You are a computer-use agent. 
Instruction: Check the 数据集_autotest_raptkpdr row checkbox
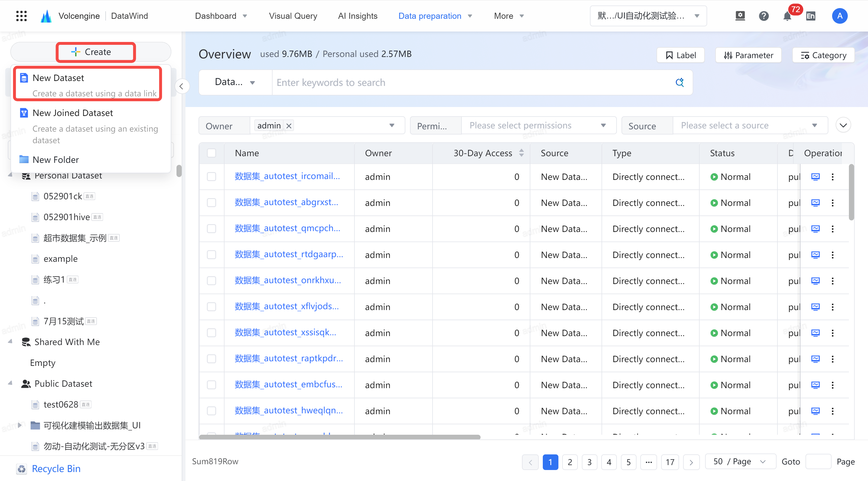tap(211, 359)
